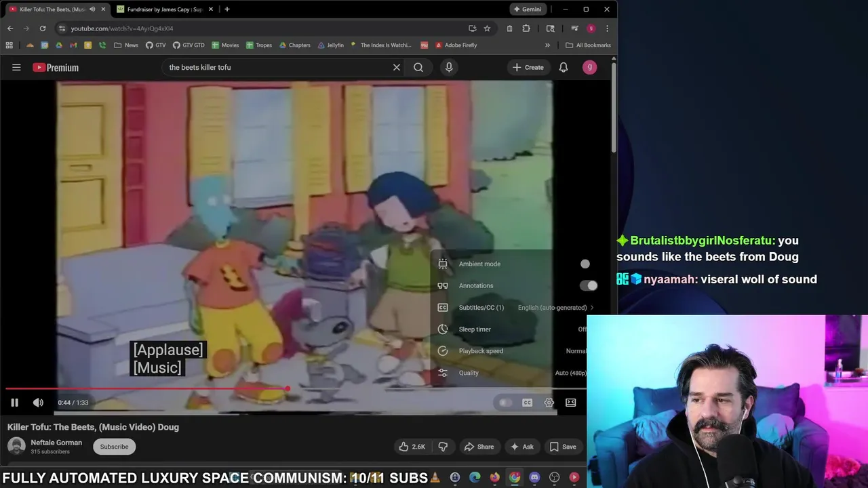868x488 pixels.
Task: Subscribe to Neftale Gorman
Action: [114, 447]
